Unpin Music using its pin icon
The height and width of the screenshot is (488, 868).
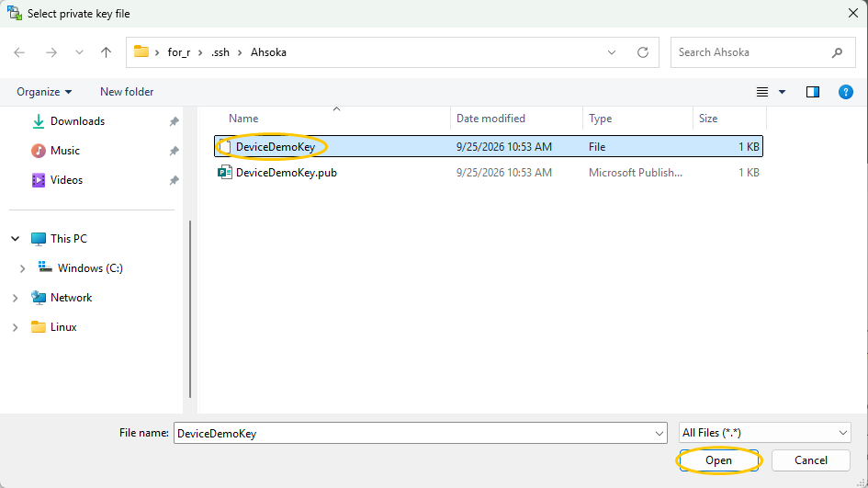(174, 151)
